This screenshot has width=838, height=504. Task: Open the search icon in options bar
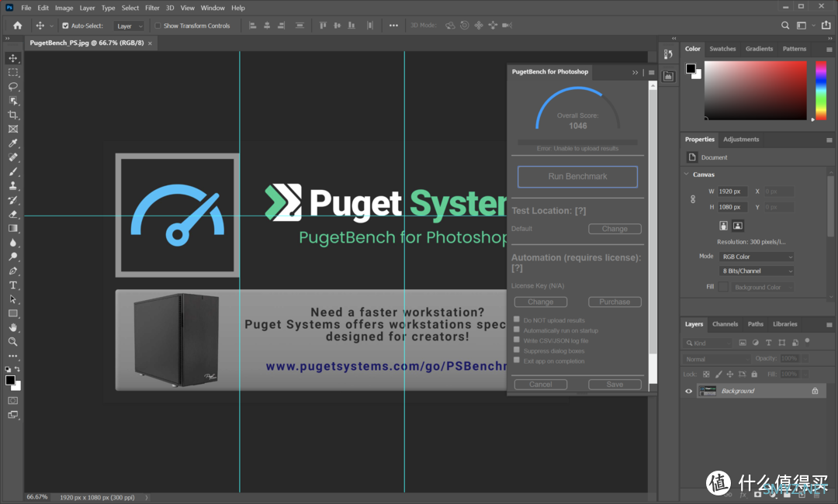[785, 25]
